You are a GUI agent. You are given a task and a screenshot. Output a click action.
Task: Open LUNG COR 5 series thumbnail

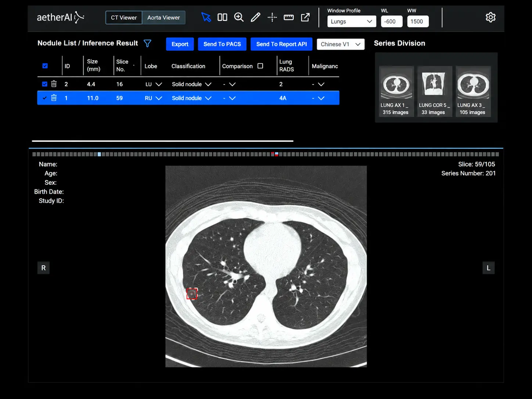point(434,91)
